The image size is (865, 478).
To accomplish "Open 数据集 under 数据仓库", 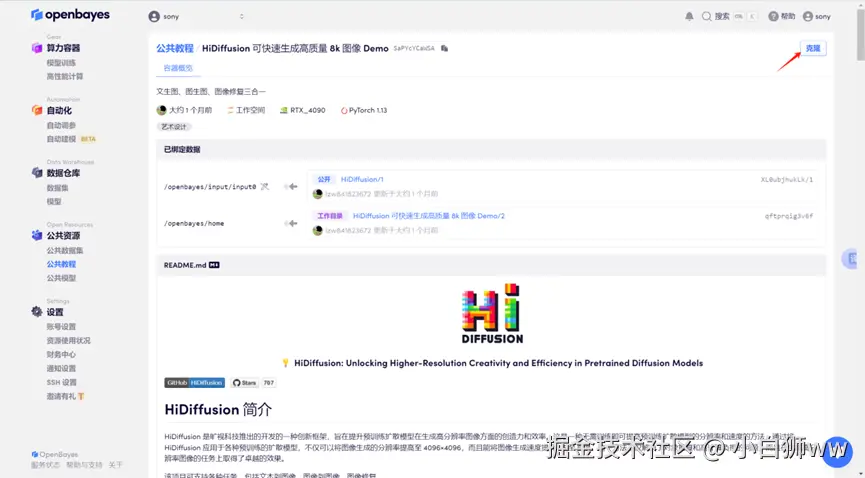I will (57, 188).
